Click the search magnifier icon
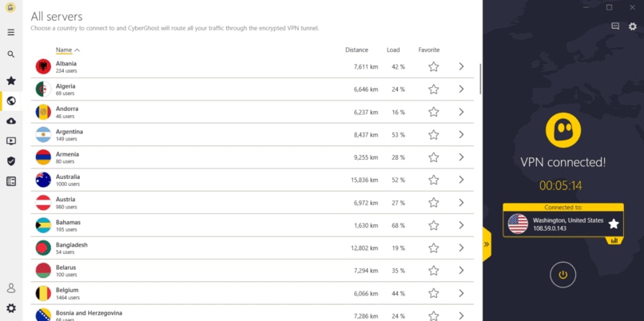The height and width of the screenshot is (321, 644). point(11,54)
